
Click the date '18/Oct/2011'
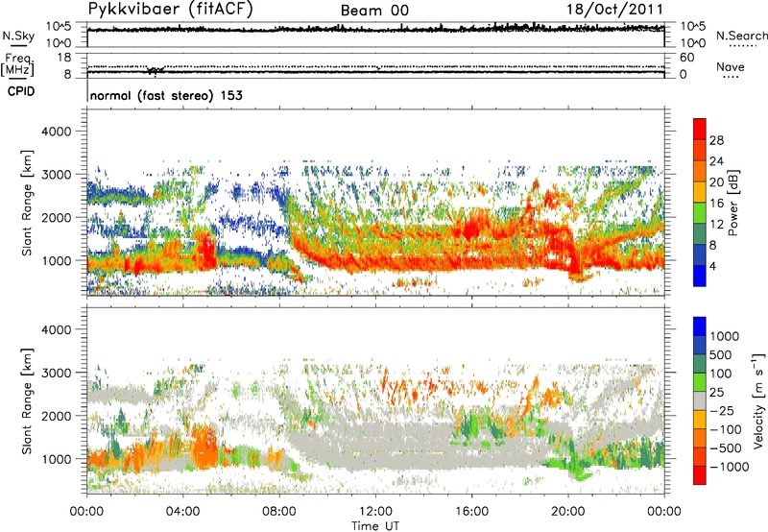(615, 10)
